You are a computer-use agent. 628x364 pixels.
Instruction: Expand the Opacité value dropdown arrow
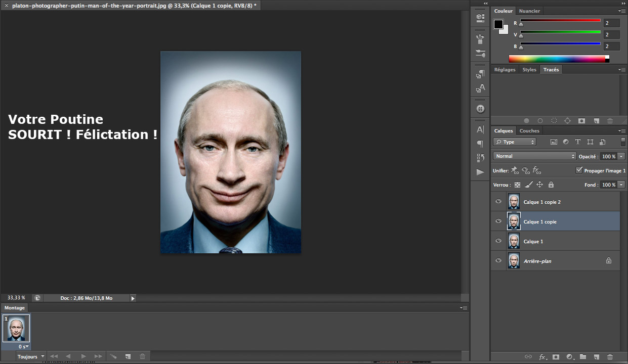pyautogui.click(x=621, y=156)
